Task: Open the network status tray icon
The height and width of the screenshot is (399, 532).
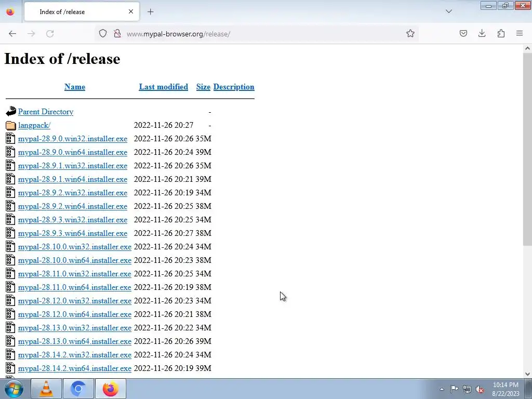Action: point(467,390)
